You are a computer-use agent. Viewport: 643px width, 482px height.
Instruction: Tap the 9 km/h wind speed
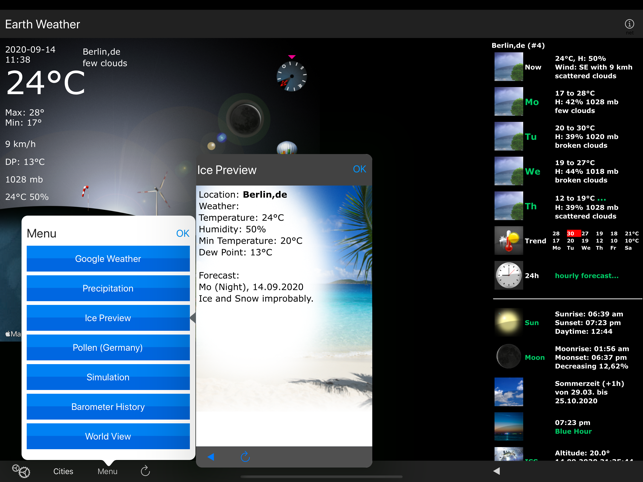click(21, 144)
